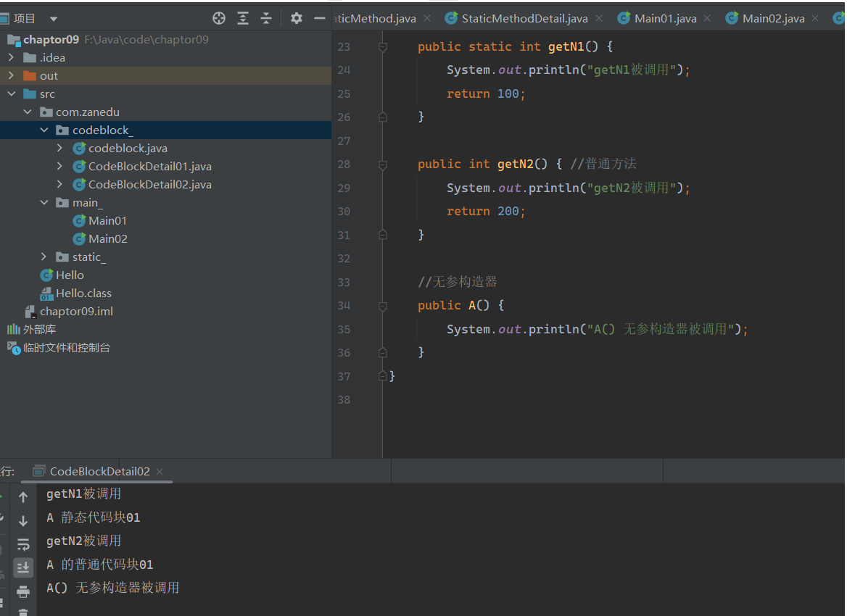Click Collapse All icon in project toolbar
The image size is (847, 616).
[266, 18]
